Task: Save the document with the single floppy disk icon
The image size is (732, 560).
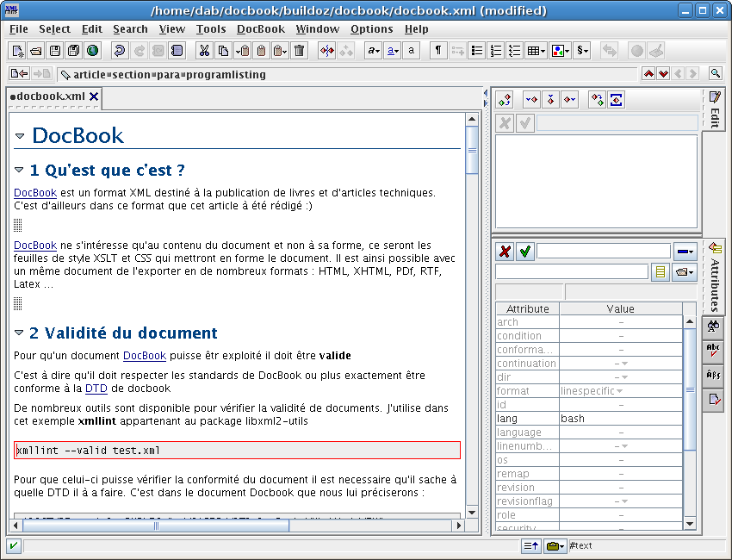Action: [x=55, y=51]
